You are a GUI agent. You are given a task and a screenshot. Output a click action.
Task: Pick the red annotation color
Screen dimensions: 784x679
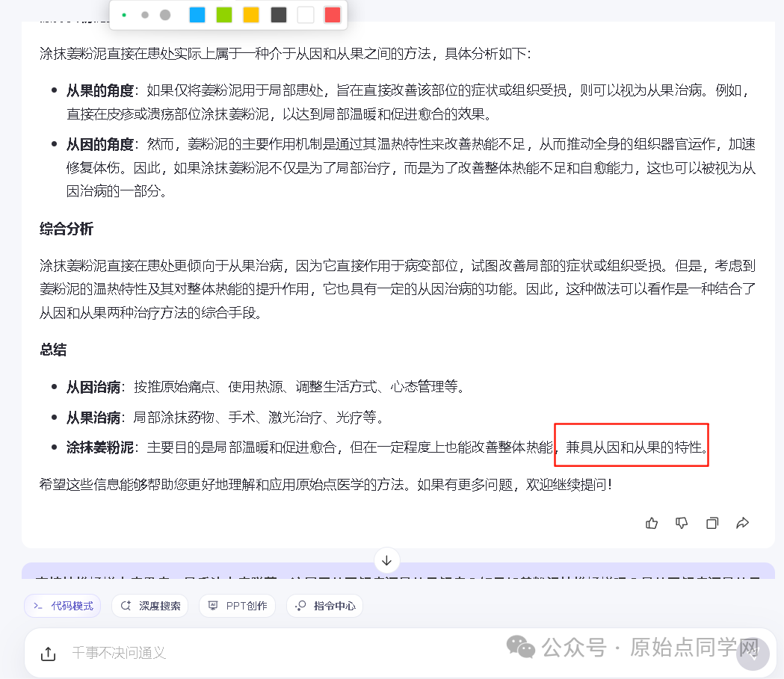[x=332, y=14]
